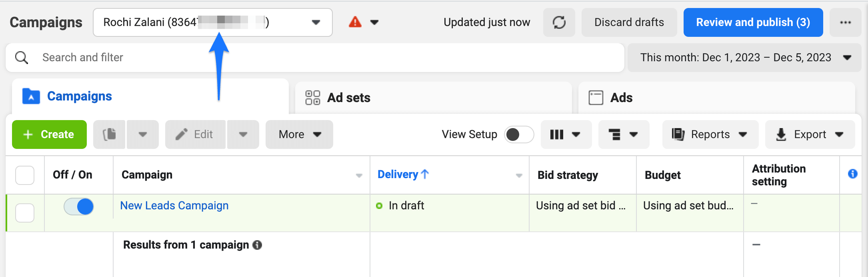Click the red warning triangle icon
This screenshot has width=868, height=277.
click(x=355, y=22)
